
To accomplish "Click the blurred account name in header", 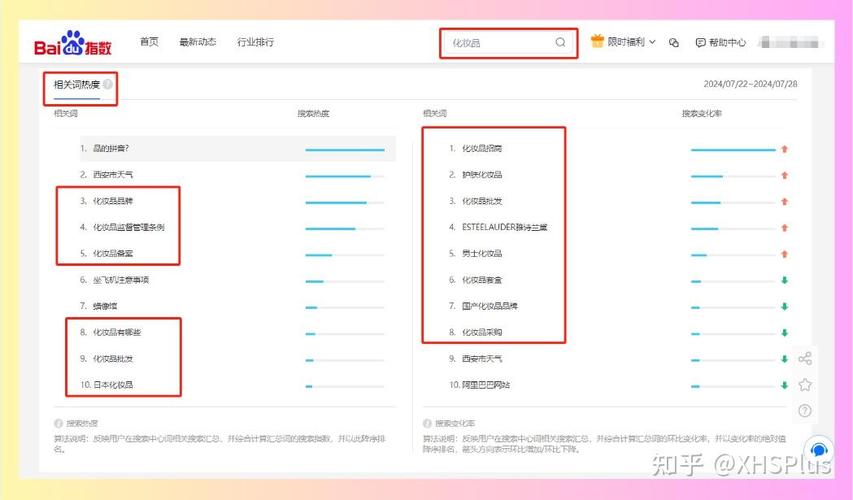I will [790, 42].
